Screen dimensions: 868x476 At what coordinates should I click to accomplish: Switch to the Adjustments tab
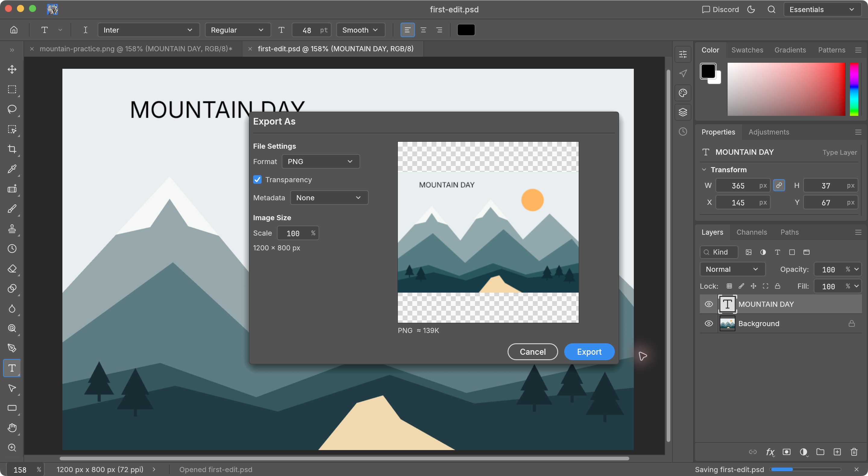(769, 132)
